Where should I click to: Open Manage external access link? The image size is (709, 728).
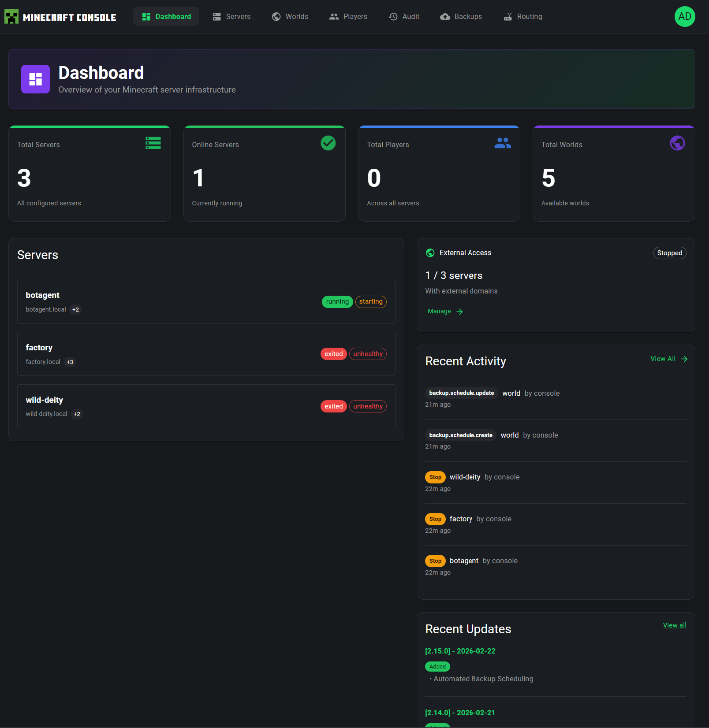[445, 311]
